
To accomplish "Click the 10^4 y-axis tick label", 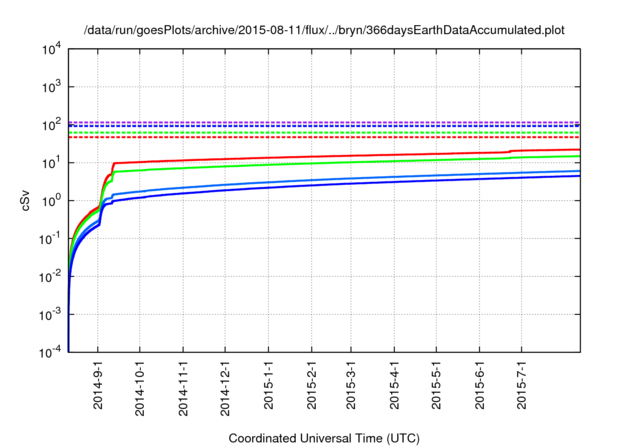I will point(52,49).
